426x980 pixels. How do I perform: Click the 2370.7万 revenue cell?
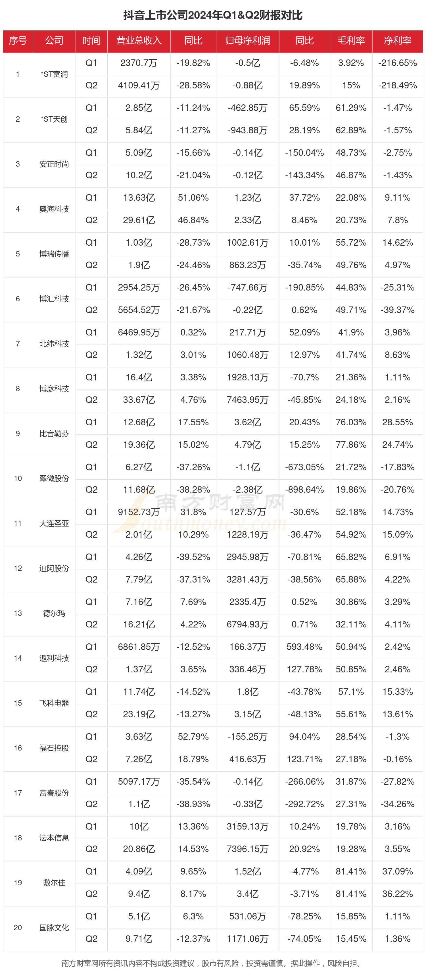coord(139,63)
